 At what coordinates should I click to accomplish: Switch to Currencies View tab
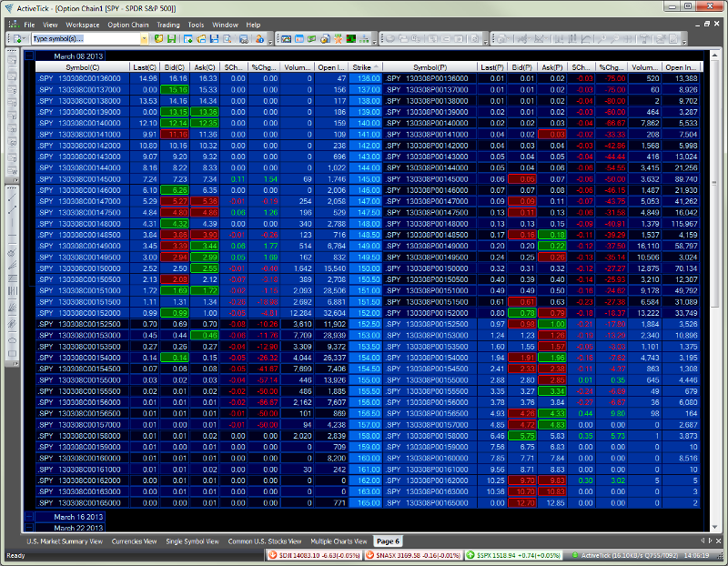[134, 541]
